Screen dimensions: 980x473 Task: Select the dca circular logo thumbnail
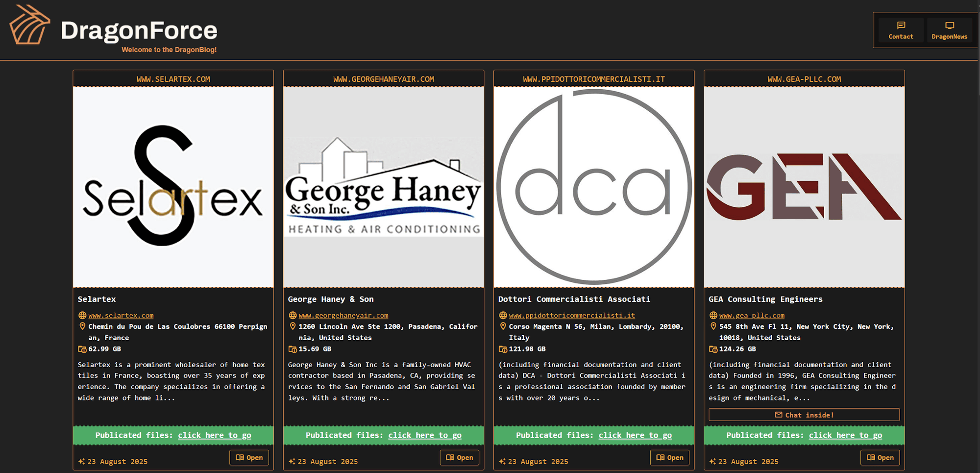coord(594,187)
